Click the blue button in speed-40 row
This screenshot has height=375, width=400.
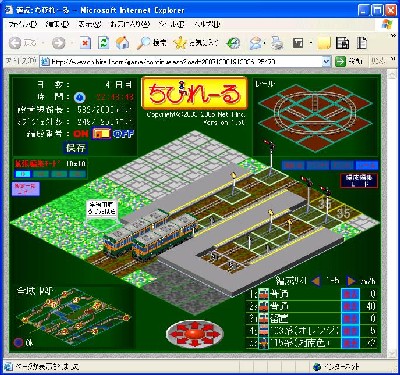pos(350,306)
